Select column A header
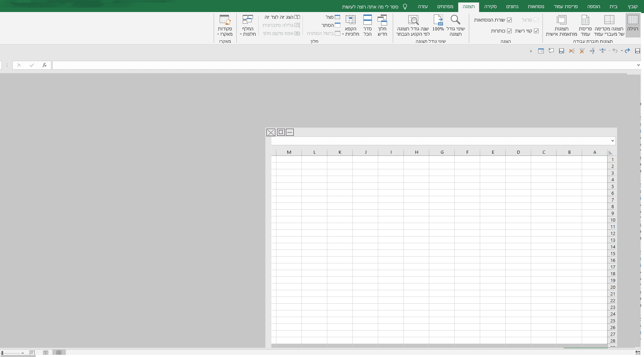The width and height of the screenshot is (644, 357). tap(595, 152)
